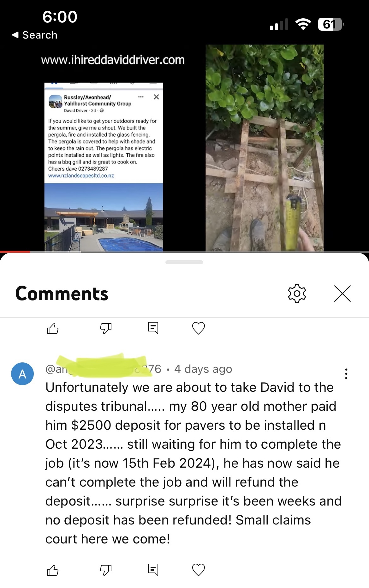This screenshot has width=369, height=588.
Task: Tap thumbs down on the previous comment
Action: pyautogui.click(x=106, y=329)
